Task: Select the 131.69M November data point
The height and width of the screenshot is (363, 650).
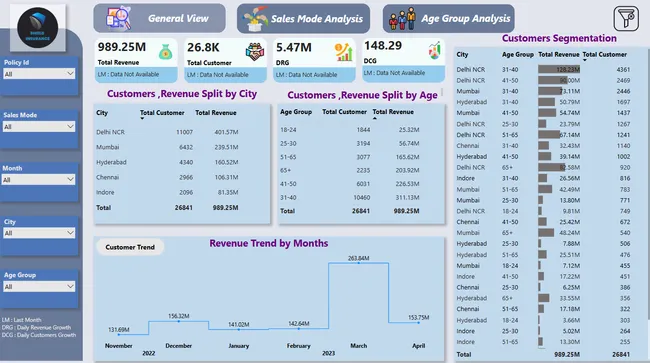Action: (119, 334)
